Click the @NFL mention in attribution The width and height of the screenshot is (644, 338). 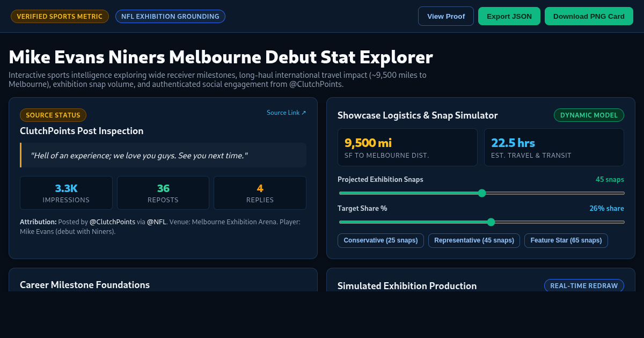coord(157,222)
